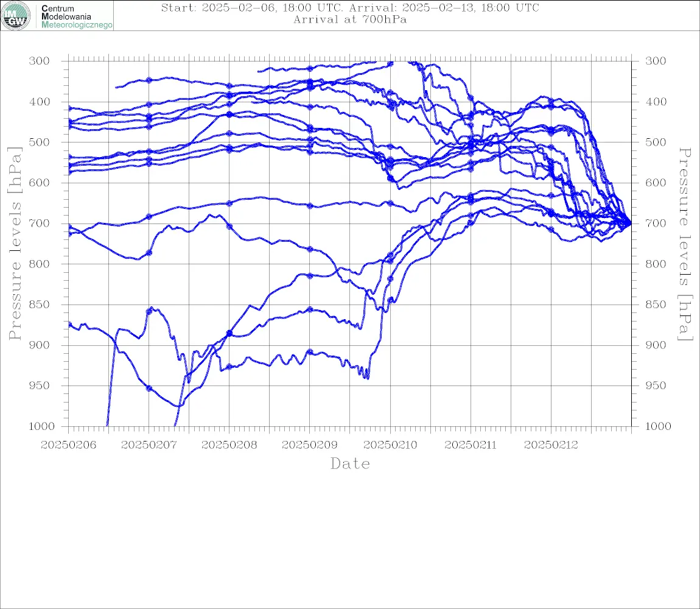Click the date label 20250212
The width and height of the screenshot is (700, 609).
551,445
